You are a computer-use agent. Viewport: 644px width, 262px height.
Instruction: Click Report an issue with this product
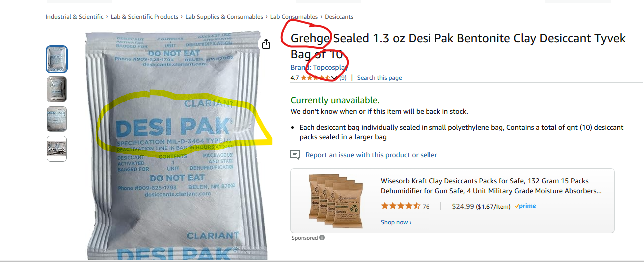[x=371, y=155]
